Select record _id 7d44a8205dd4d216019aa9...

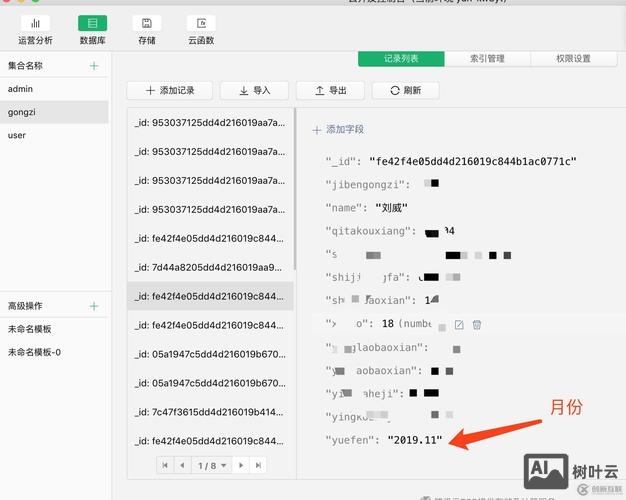click(x=210, y=268)
